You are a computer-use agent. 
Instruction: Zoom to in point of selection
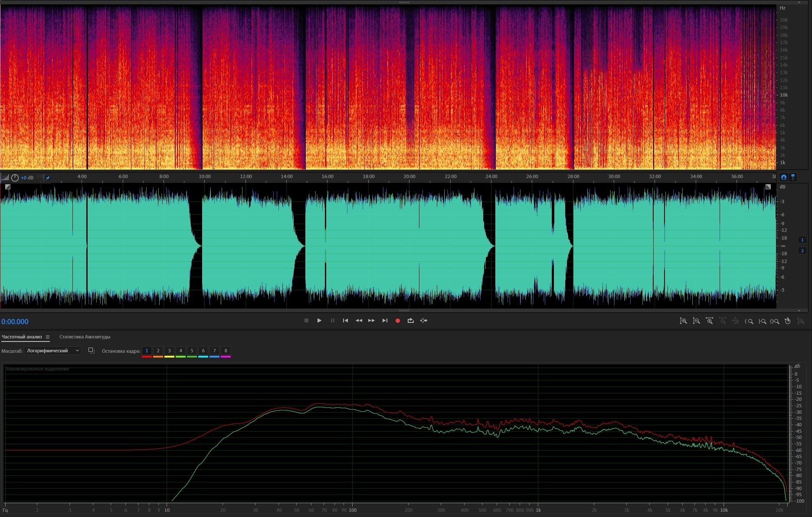(x=749, y=321)
